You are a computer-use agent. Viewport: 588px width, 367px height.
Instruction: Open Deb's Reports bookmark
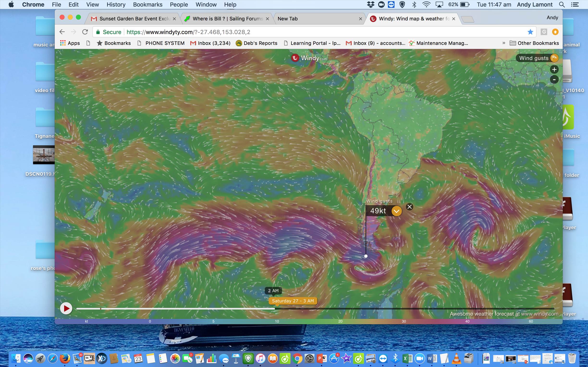pyautogui.click(x=256, y=43)
